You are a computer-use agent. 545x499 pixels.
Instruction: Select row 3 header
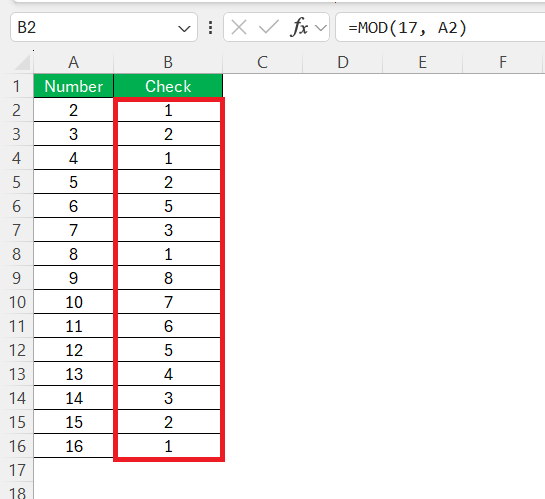[17, 134]
